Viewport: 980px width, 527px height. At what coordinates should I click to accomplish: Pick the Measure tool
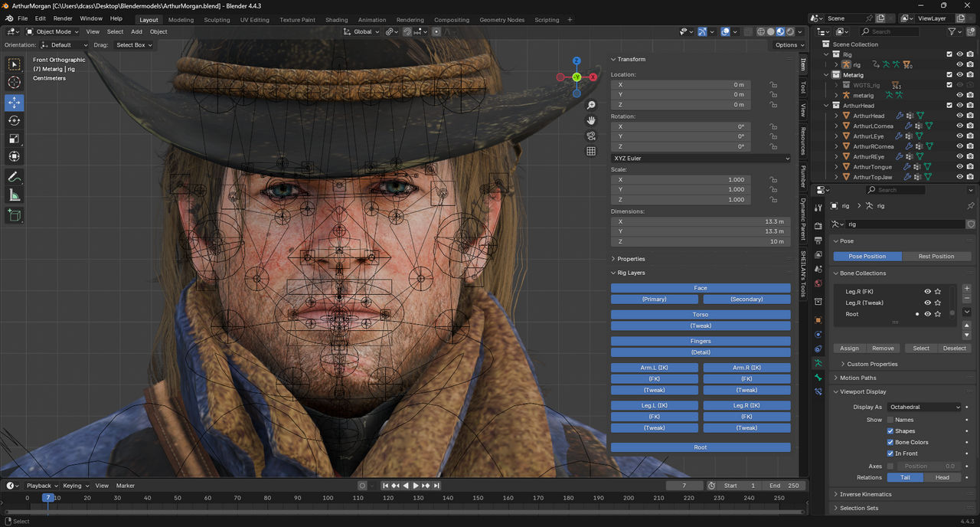point(15,195)
